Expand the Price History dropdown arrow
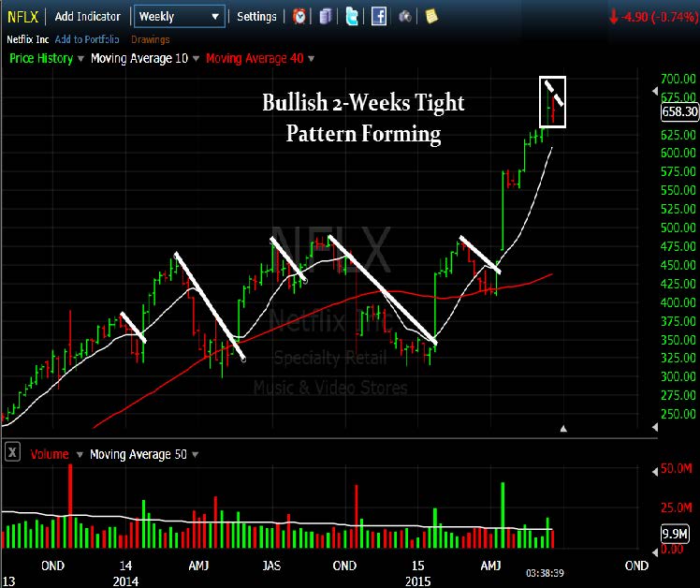This screenshot has width=700, height=588. point(80,59)
